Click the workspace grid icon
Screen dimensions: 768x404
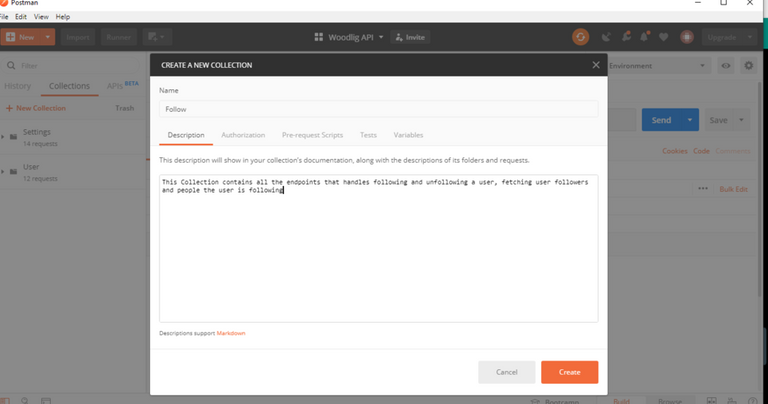point(318,37)
